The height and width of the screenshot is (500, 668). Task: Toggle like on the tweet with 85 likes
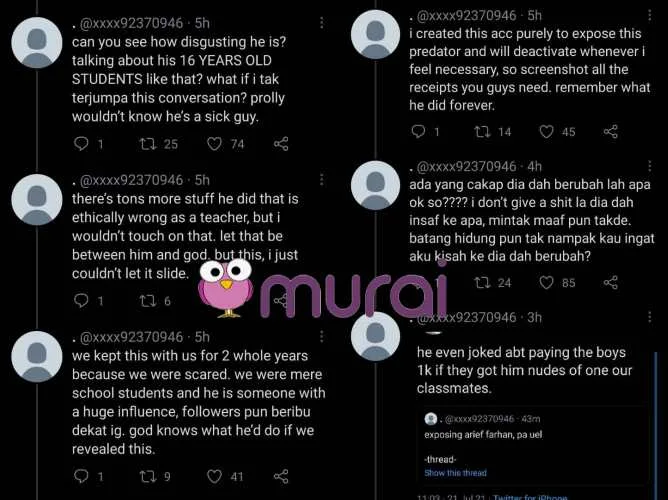pyautogui.click(x=547, y=283)
